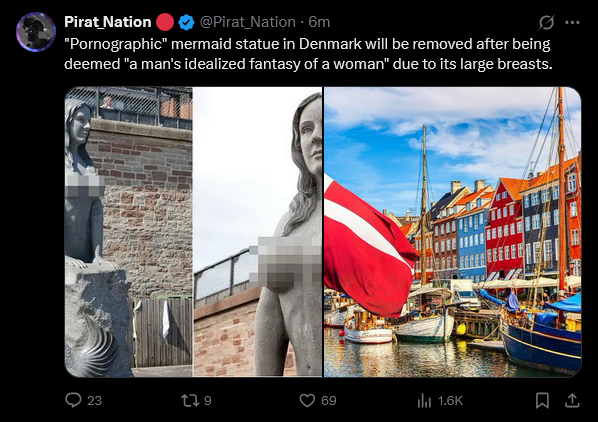The image size is (598, 422).
Task: Click the Grok explain icon
Action: pyautogui.click(x=546, y=22)
